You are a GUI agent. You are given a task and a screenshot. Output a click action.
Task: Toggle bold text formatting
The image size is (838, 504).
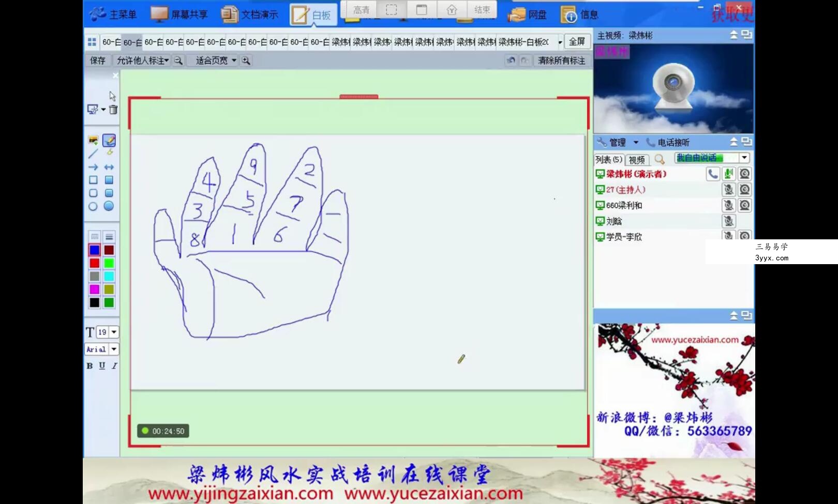coord(89,366)
